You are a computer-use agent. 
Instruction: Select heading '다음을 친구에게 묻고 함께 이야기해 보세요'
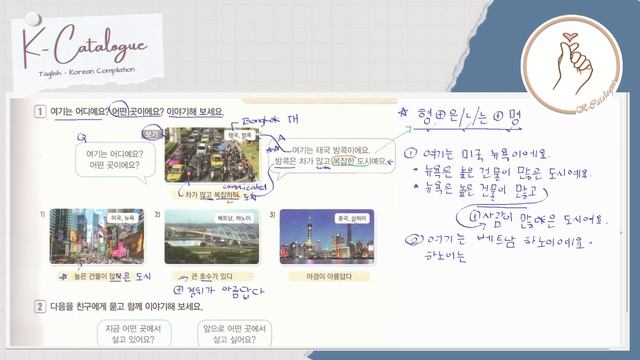point(126,307)
